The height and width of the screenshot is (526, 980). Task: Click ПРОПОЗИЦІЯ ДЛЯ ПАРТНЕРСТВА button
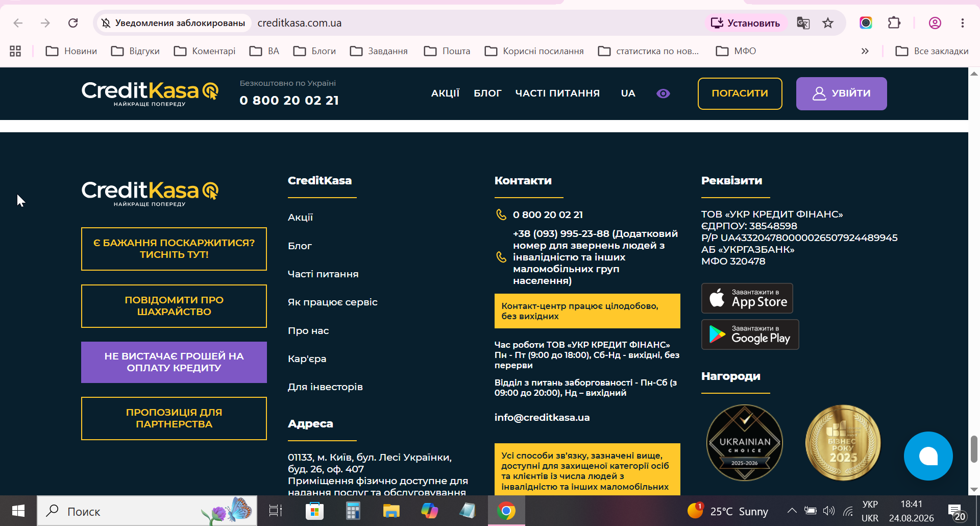pyautogui.click(x=174, y=418)
